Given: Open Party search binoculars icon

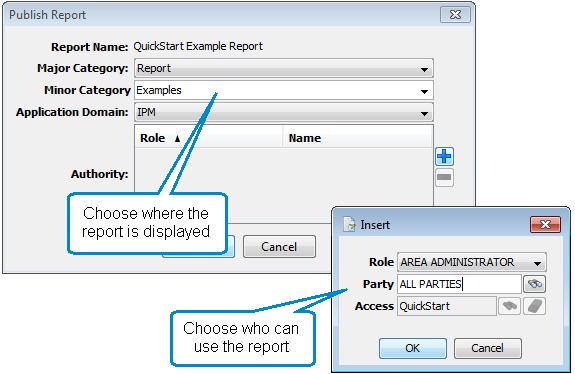Looking at the screenshot, I should coord(534,284).
